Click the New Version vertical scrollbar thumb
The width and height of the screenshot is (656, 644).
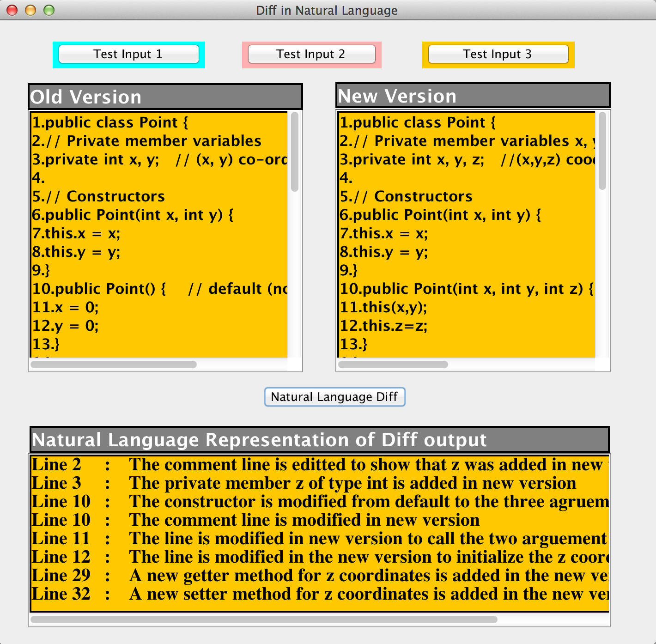[x=602, y=151]
